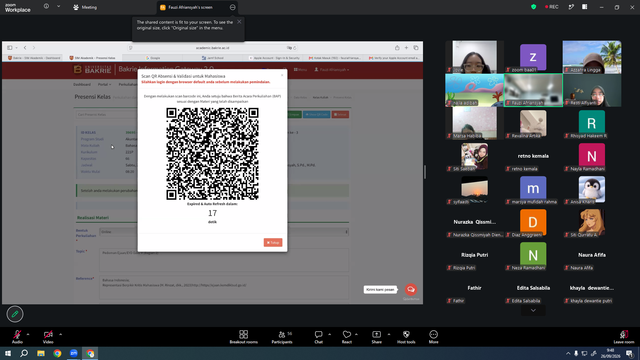Open Host tools shield menu
Viewport: 640px width, 360px height.
406,337
